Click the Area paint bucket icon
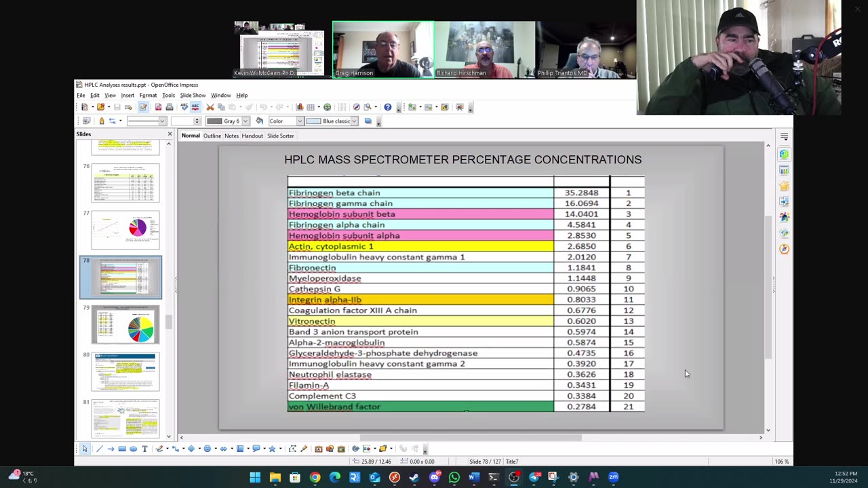 (x=259, y=121)
